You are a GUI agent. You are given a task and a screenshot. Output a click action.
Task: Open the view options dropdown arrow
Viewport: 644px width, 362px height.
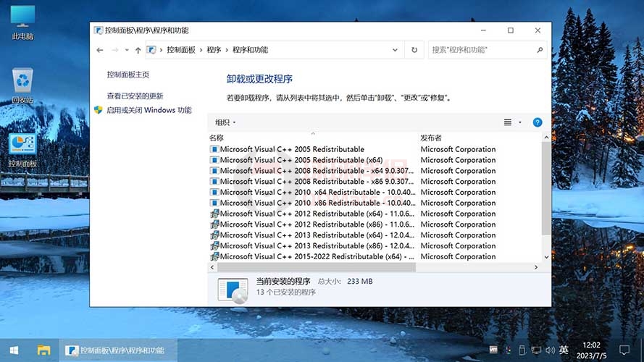point(520,122)
